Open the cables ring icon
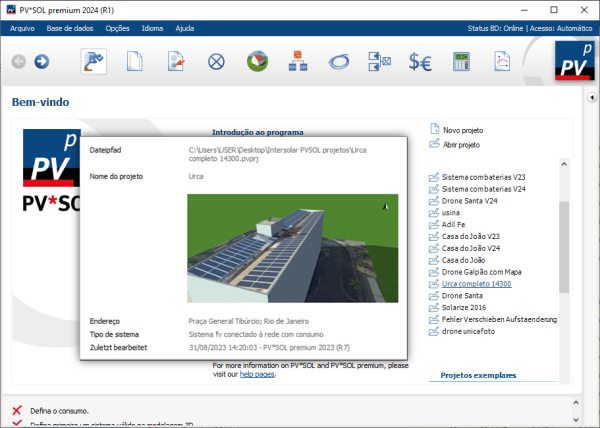600x428 pixels. point(339,62)
